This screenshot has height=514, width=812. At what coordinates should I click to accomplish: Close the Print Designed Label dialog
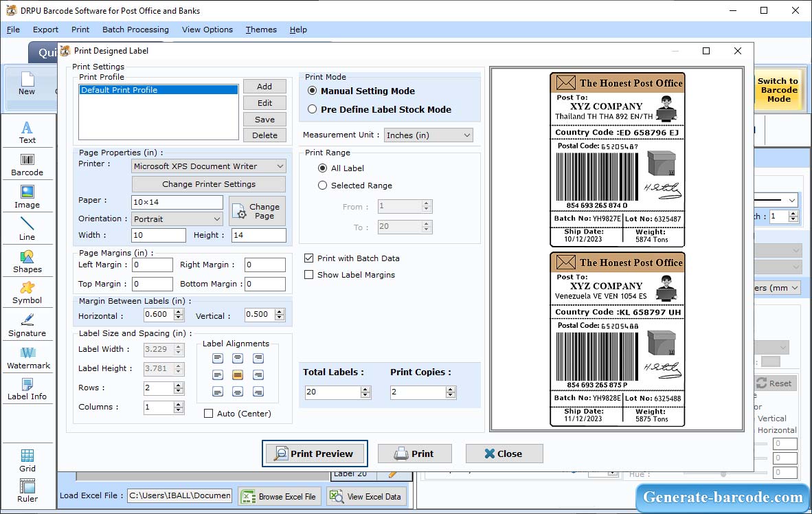click(504, 454)
